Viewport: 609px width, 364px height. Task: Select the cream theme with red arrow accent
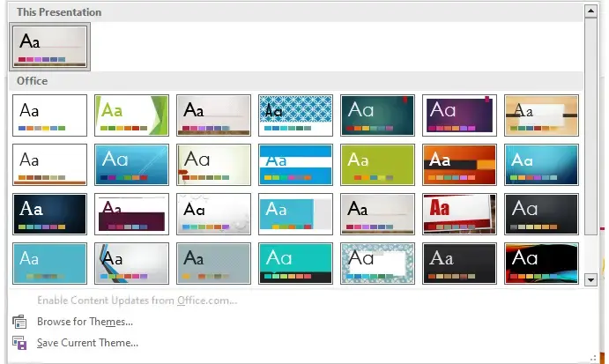click(213, 165)
